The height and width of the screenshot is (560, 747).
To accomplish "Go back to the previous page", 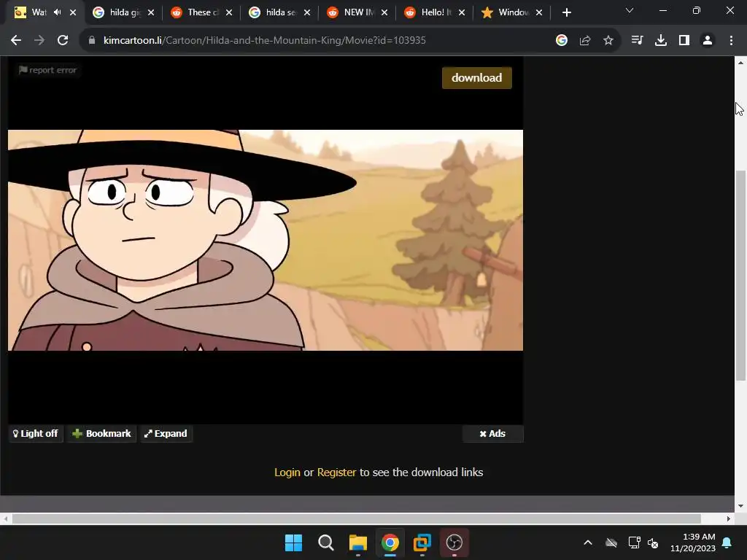I will point(16,41).
